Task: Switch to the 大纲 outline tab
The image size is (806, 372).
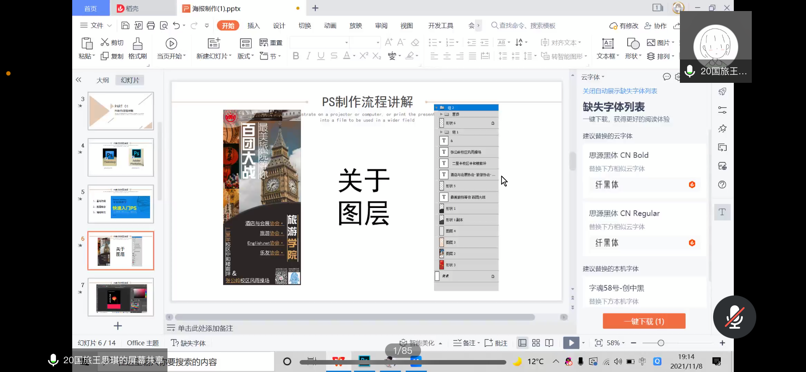Action: coord(103,80)
